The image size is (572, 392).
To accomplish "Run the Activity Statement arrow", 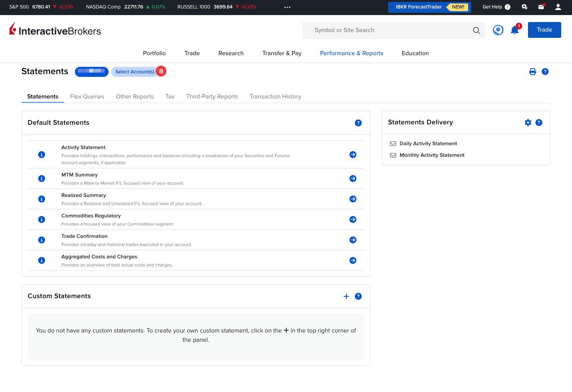I will (x=353, y=154).
